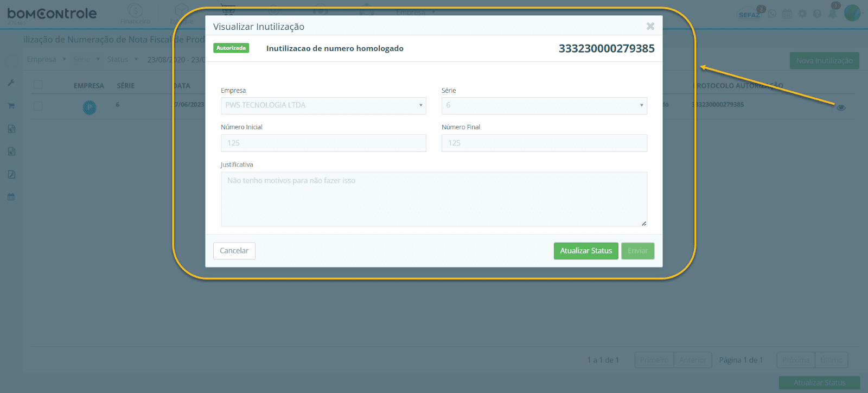Open the Série dropdown in the dialog
868x393 pixels.
[544, 105]
